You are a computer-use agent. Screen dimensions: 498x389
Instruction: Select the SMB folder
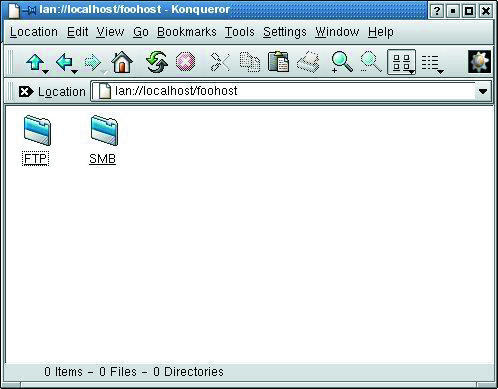point(103,139)
